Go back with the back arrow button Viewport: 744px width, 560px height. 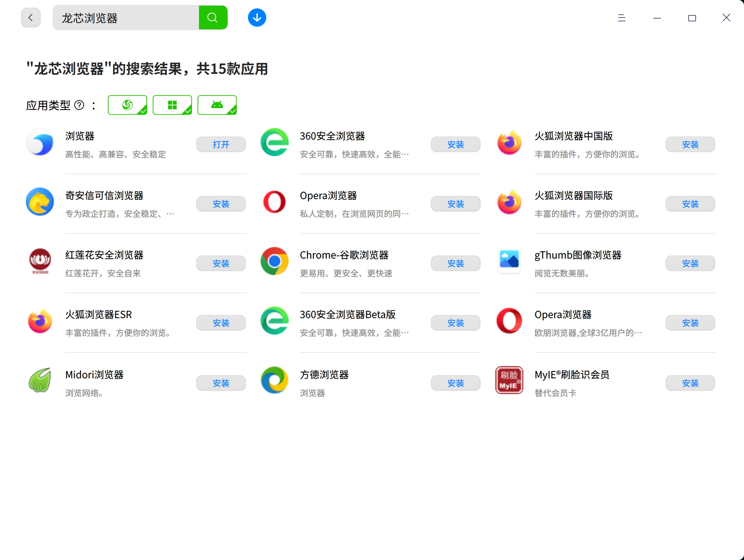[31, 17]
